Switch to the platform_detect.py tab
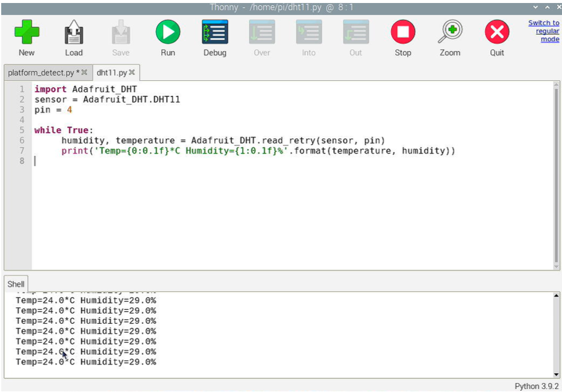The width and height of the screenshot is (562, 392). (41, 73)
